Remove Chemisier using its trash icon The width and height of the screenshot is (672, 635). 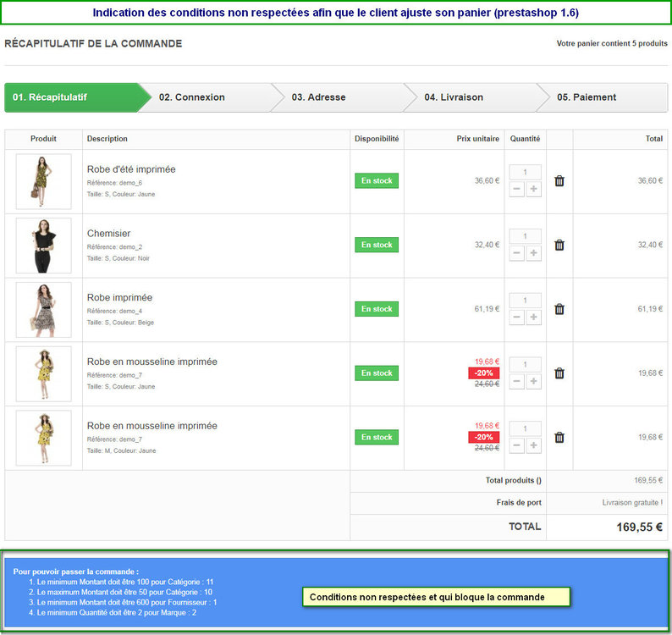(x=559, y=245)
